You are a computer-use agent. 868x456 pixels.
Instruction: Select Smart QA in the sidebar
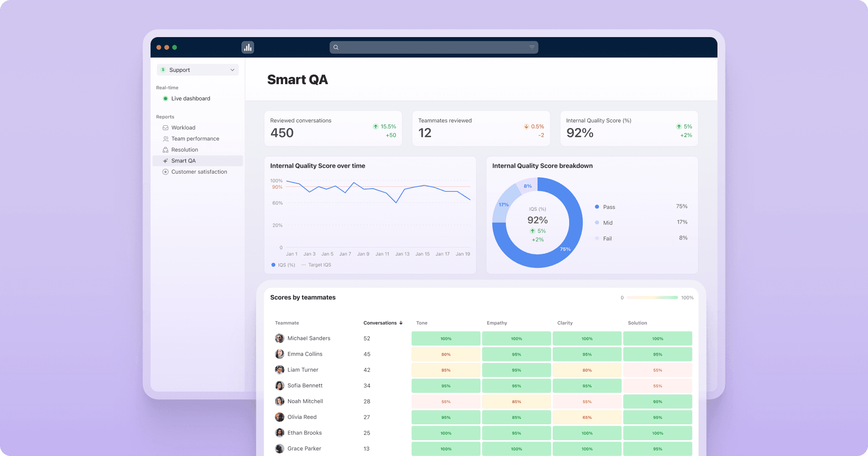tap(184, 161)
